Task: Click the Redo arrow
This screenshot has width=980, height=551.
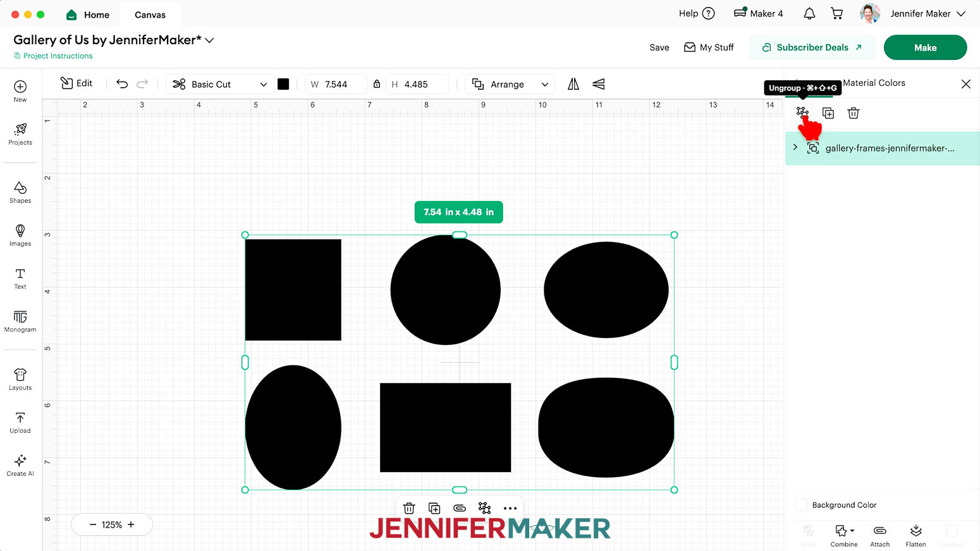Action: click(x=142, y=84)
